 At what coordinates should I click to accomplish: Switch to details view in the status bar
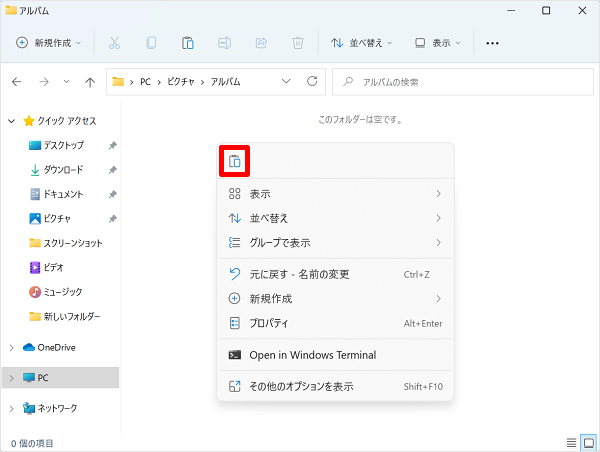tap(571, 442)
